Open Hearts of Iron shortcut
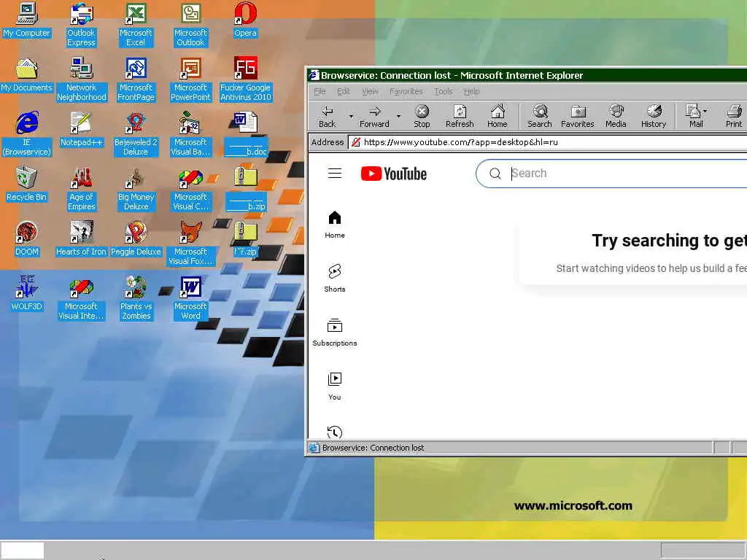Image resolution: width=747 pixels, height=560 pixels. pos(81,238)
